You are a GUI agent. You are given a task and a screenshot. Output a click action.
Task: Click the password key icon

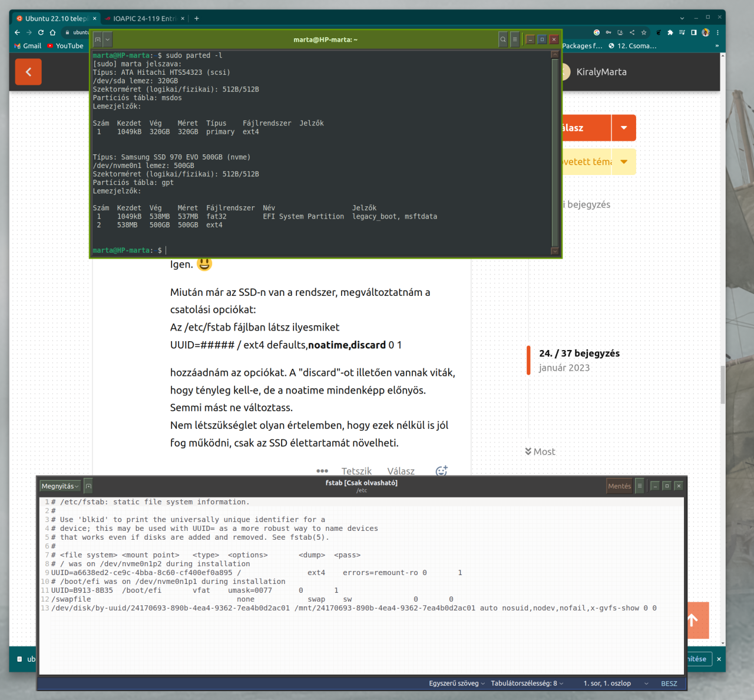(609, 32)
